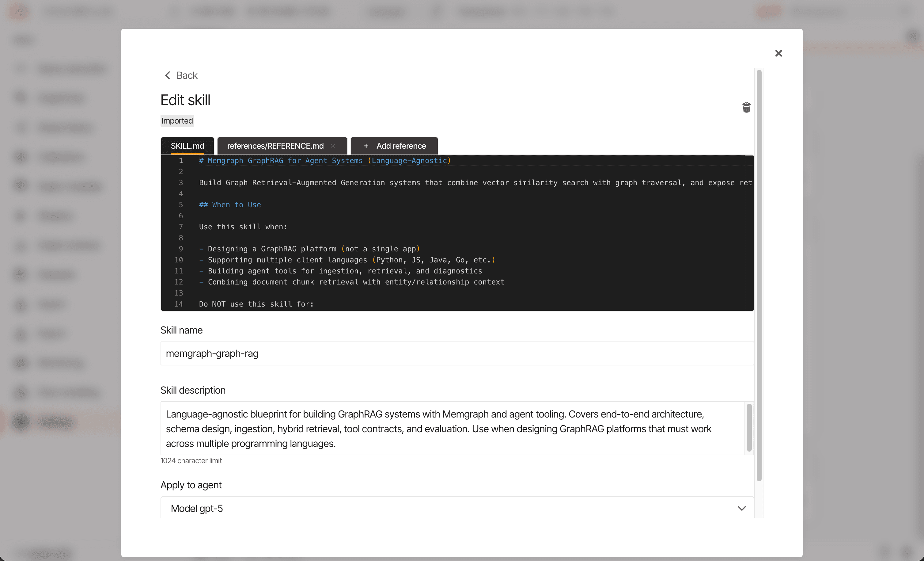Click the 'Do NOT use this skill for:' line
This screenshot has height=561, width=924.
point(256,304)
